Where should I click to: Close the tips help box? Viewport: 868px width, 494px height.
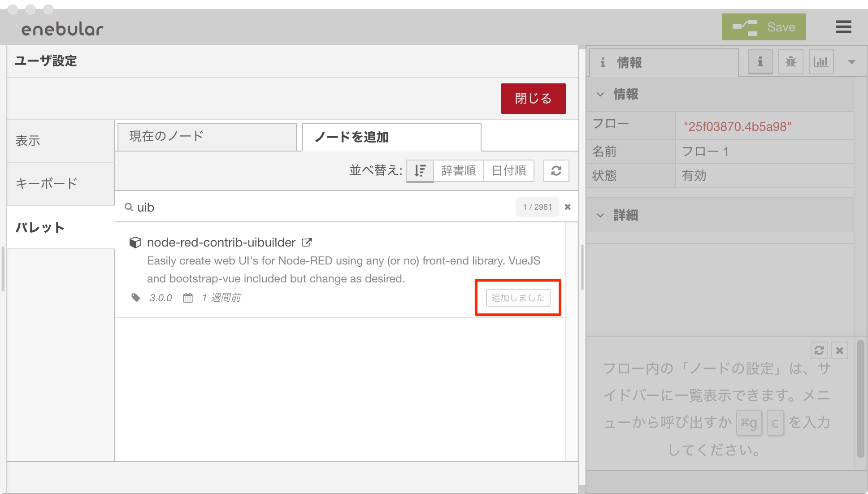pos(839,350)
